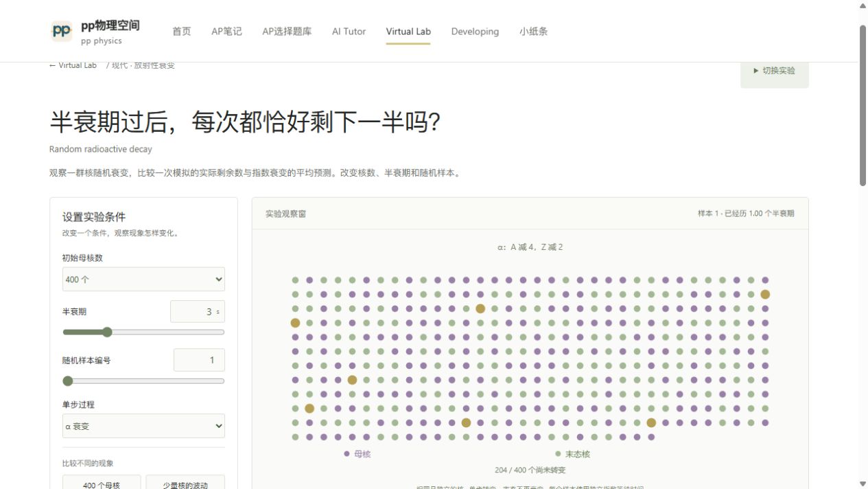This screenshot has height=489, width=868.
Task: Open the 初始母核数 dropdown showing 400 个
Action: [143, 280]
